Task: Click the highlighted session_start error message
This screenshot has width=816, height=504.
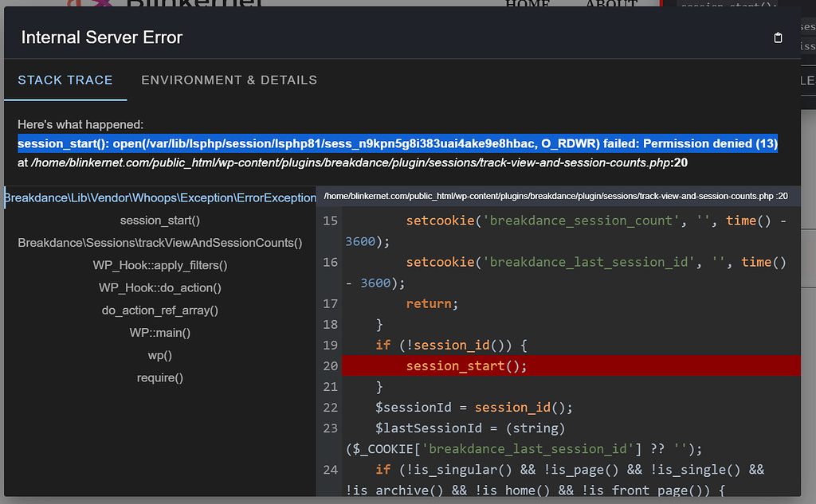Action: pyautogui.click(x=398, y=144)
